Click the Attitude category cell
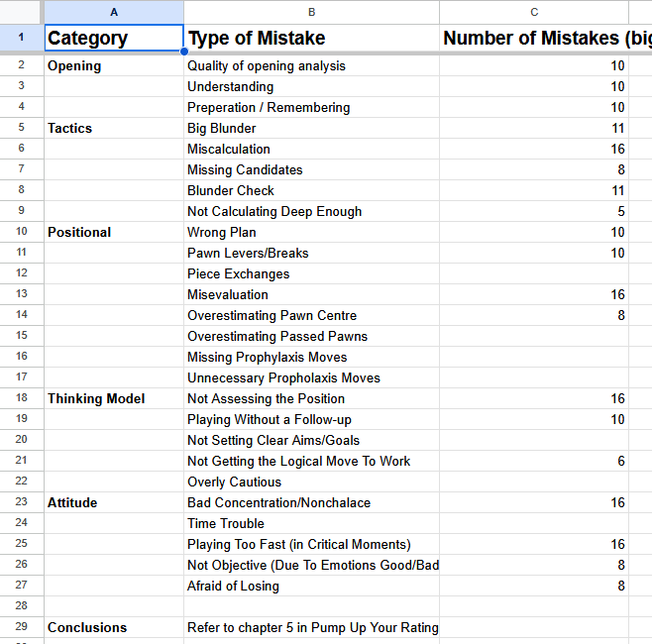The image size is (652, 644). [114, 502]
